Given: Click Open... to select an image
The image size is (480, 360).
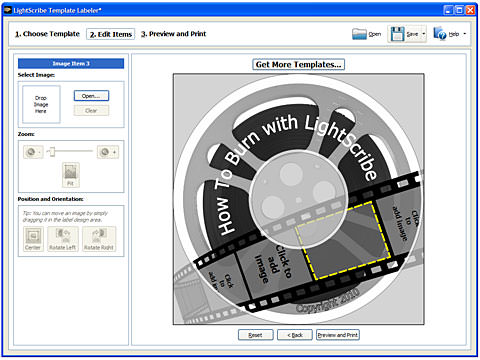Looking at the screenshot, I should pyautogui.click(x=91, y=96).
